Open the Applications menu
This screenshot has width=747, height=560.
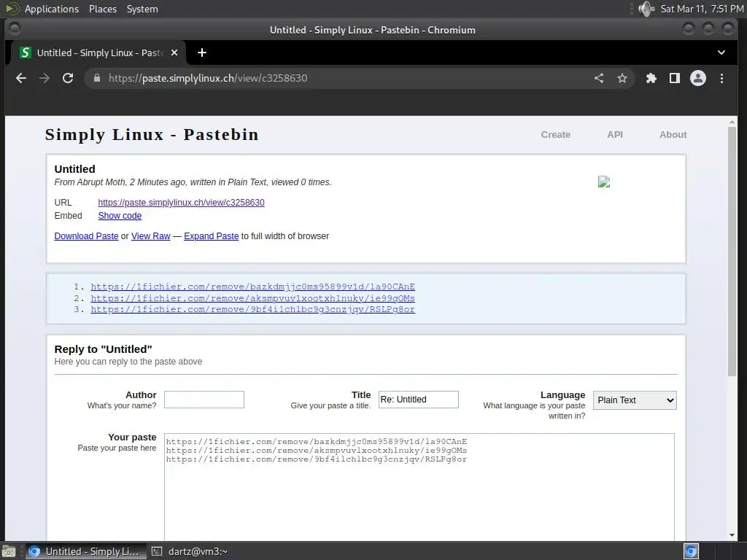click(52, 9)
